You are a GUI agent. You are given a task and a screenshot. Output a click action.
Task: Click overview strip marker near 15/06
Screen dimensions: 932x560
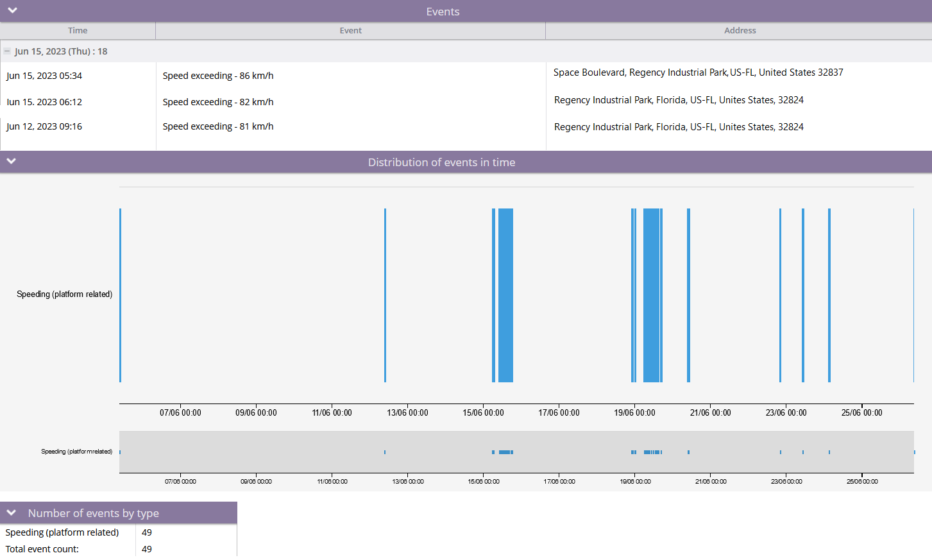pyautogui.click(x=505, y=452)
